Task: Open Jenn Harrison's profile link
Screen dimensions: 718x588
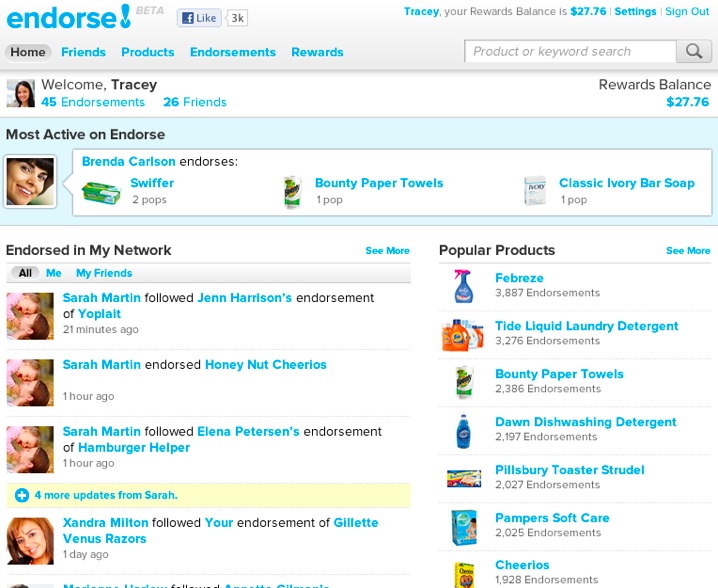Action: pyautogui.click(x=245, y=298)
